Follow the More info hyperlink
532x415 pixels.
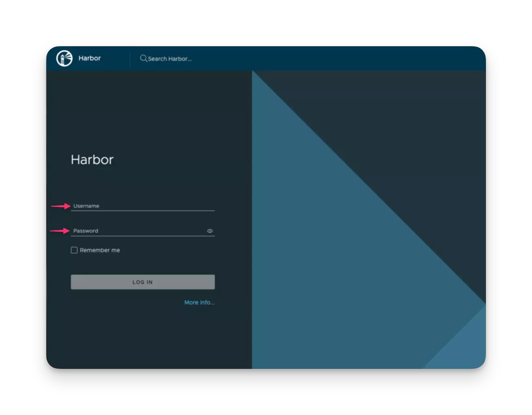tap(199, 302)
